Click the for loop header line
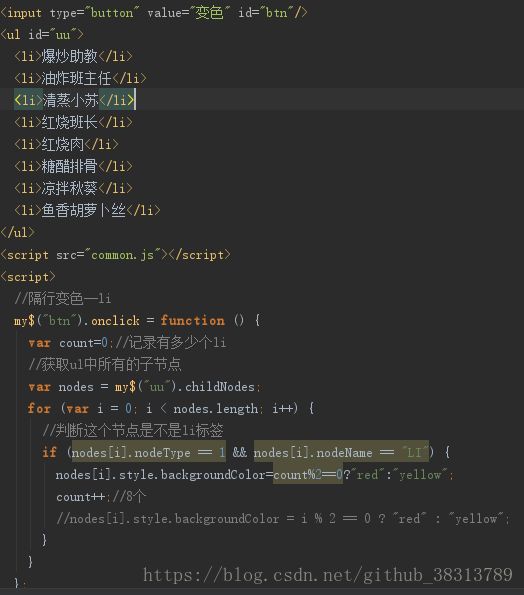This screenshot has width=524, height=595. (171, 409)
